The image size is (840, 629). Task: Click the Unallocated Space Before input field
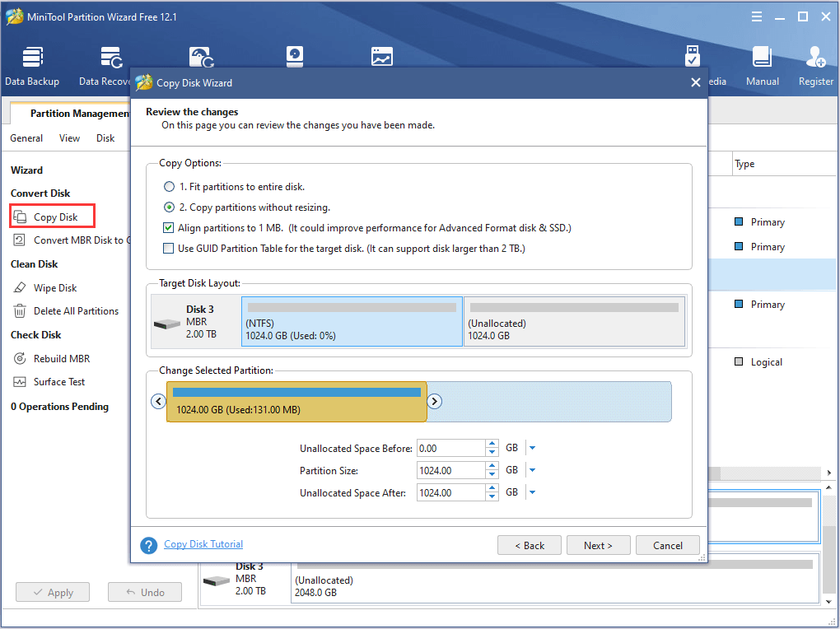451,448
